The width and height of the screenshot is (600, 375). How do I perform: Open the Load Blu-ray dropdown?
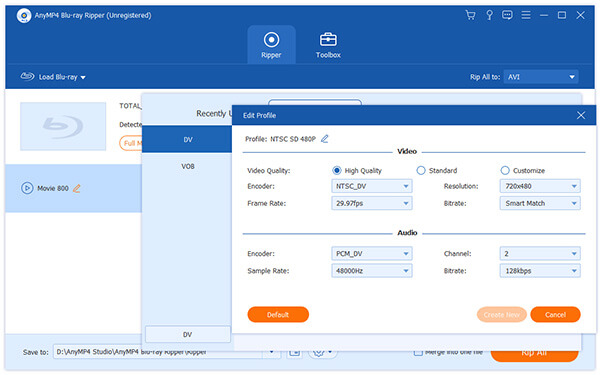[53, 77]
